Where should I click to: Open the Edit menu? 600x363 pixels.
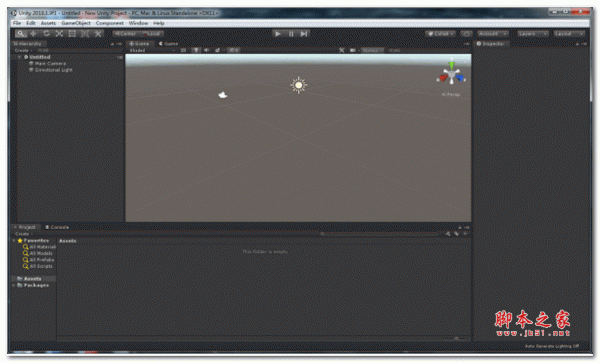[31, 23]
